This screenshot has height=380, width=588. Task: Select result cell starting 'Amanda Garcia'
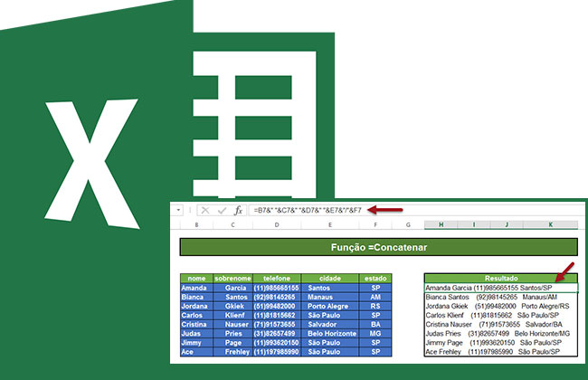click(501, 288)
